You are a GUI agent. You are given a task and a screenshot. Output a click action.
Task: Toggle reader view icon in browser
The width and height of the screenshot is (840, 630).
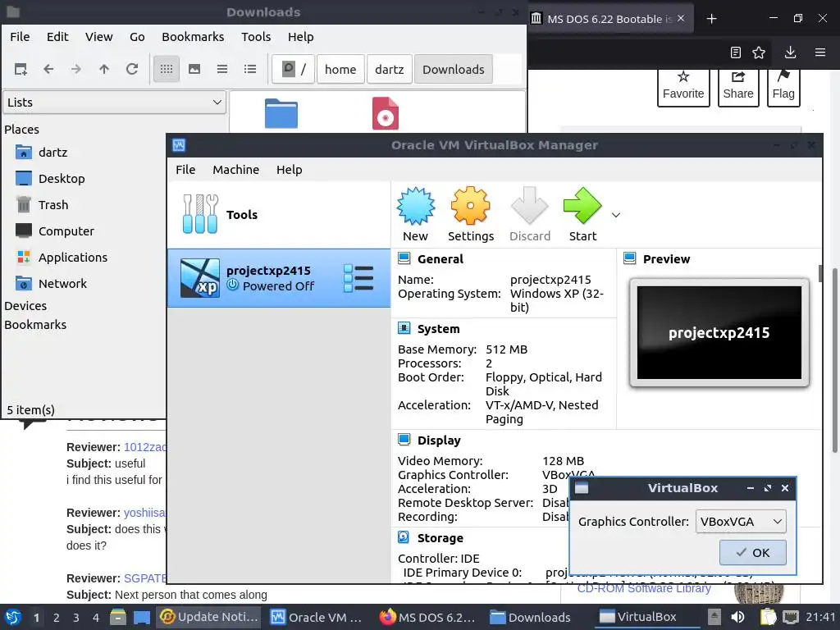(736, 52)
